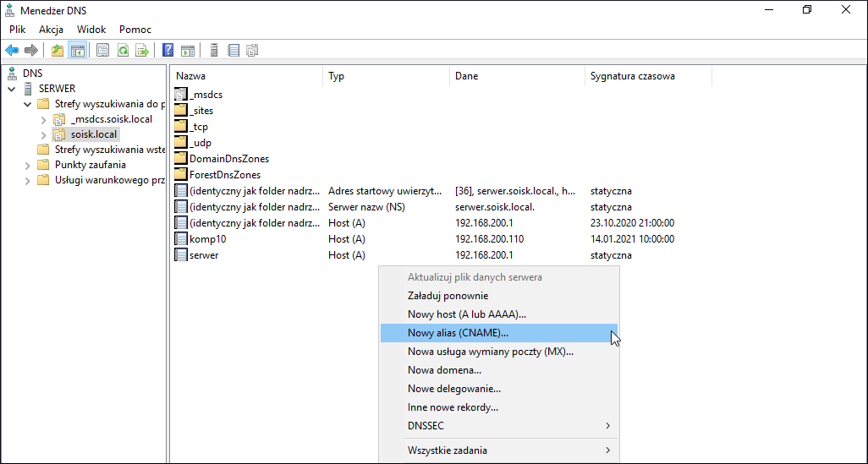Image resolution: width=868 pixels, height=464 pixels.
Task: Collapse the SERWER tree node
Action: 12,89
